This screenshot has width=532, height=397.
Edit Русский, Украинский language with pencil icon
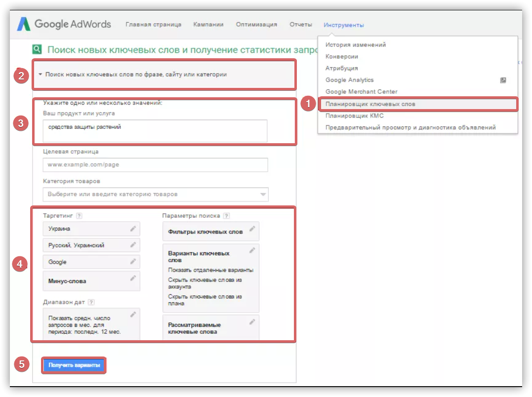pyautogui.click(x=133, y=245)
